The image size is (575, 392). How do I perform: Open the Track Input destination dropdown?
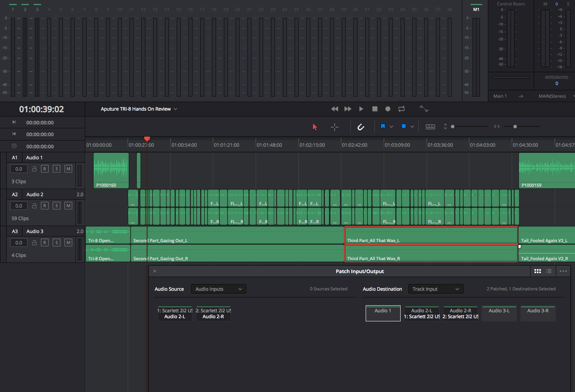pos(436,289)
